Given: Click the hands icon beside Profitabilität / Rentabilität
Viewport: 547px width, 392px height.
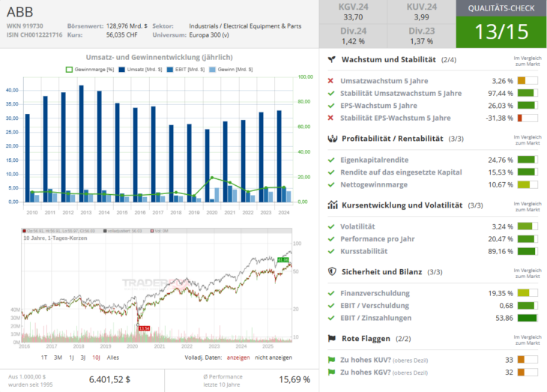Looking at the screenshot, I should pos(331,139).
